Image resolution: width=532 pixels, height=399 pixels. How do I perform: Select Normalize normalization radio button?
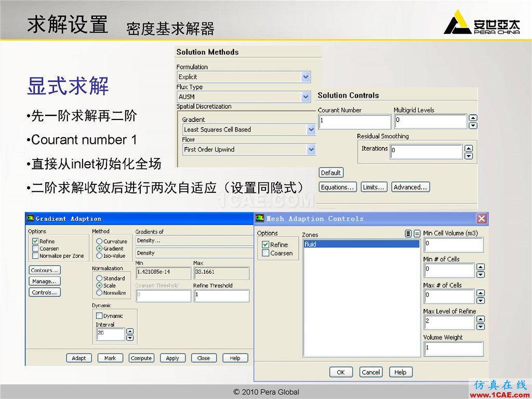99,292
